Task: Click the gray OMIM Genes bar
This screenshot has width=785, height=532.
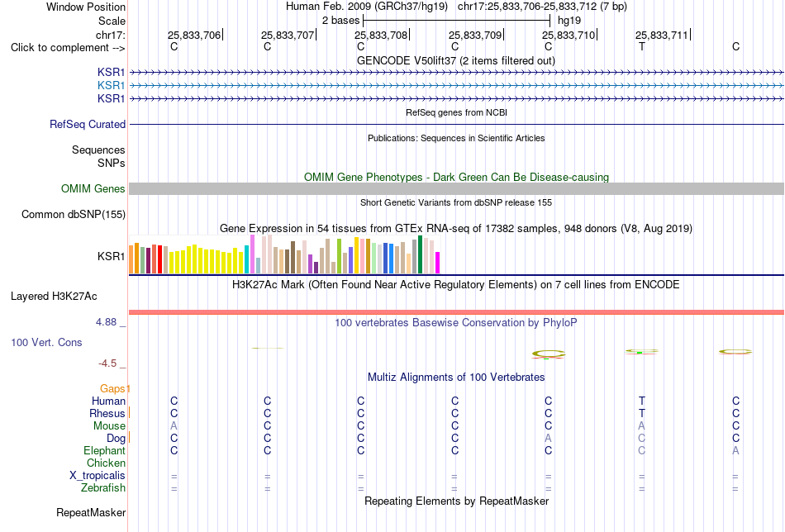Action: (456, 188)
